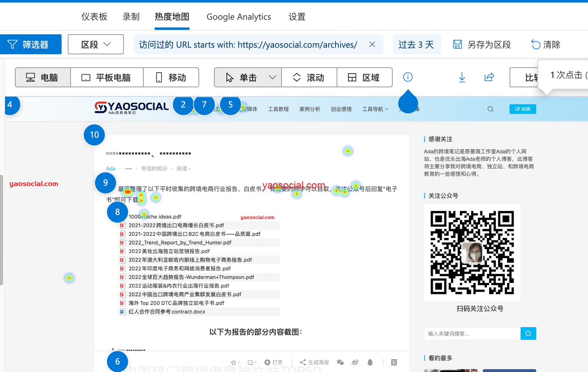Viewport: 588px width, 372px height.
Task: Switch to the 移动 mobile view
Action: tap(171, 77)
